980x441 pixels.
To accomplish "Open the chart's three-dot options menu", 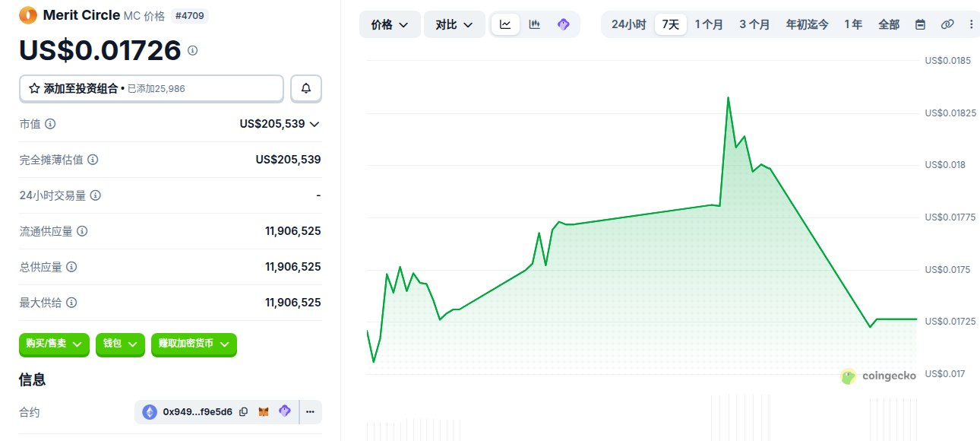I will 971,24.
